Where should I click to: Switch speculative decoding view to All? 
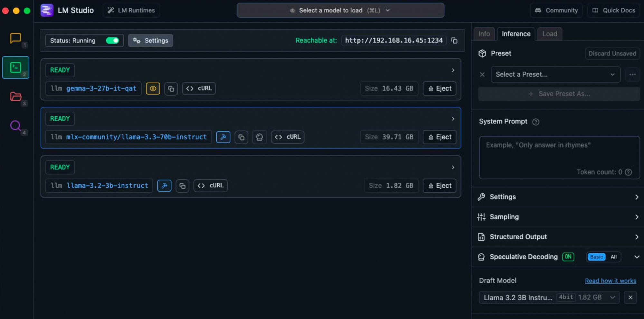click(613, 257)
